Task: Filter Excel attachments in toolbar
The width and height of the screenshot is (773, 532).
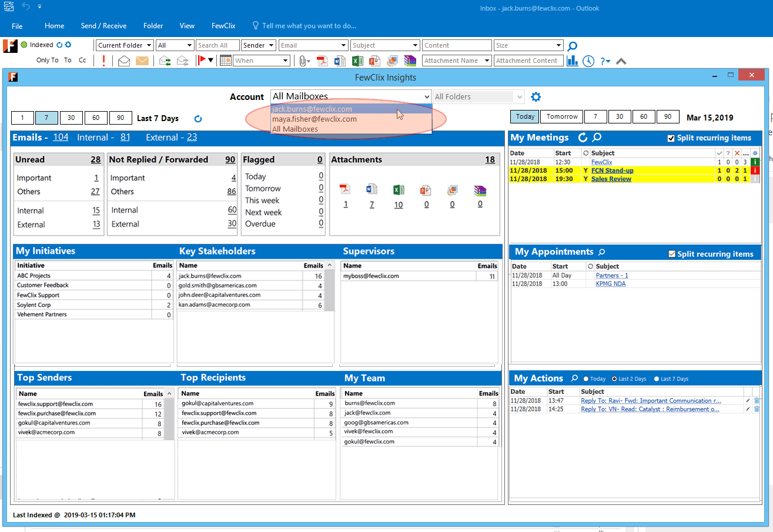Action: tap(357, 61)
